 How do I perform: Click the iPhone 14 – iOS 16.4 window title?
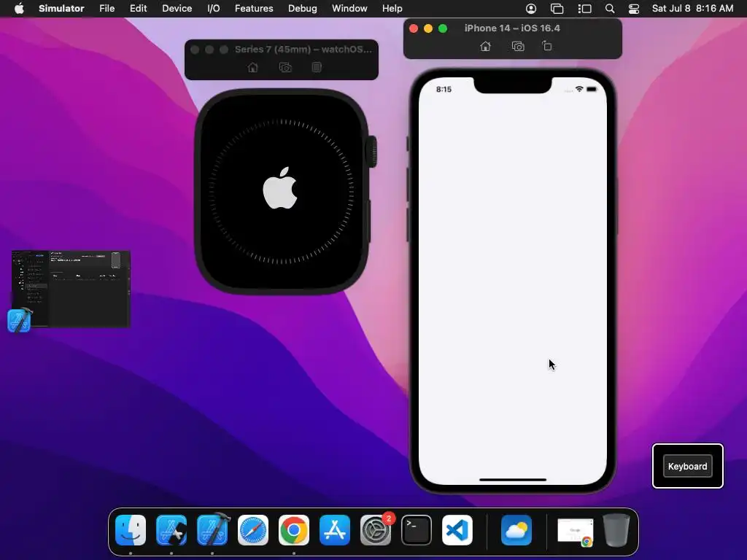click(512, 28)
